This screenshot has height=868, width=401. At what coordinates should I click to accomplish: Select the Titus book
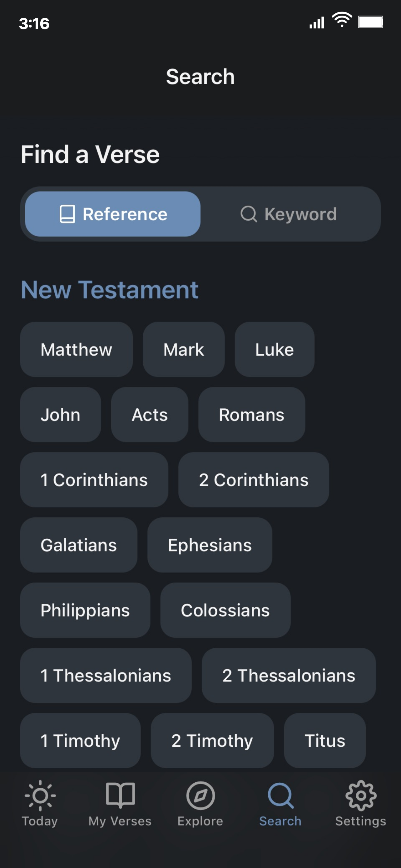click(324, 740)
